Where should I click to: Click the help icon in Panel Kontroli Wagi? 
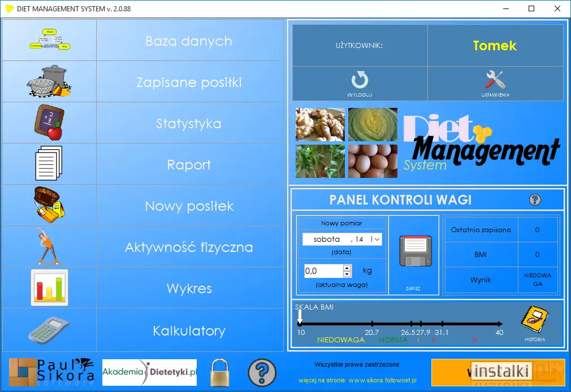click(x=535, y=200)
